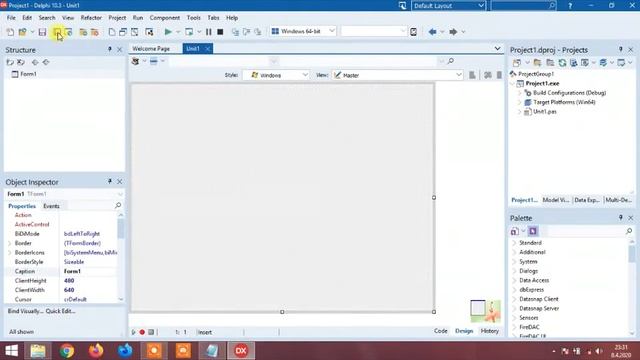Open the View Master combo box

[398, 75]
